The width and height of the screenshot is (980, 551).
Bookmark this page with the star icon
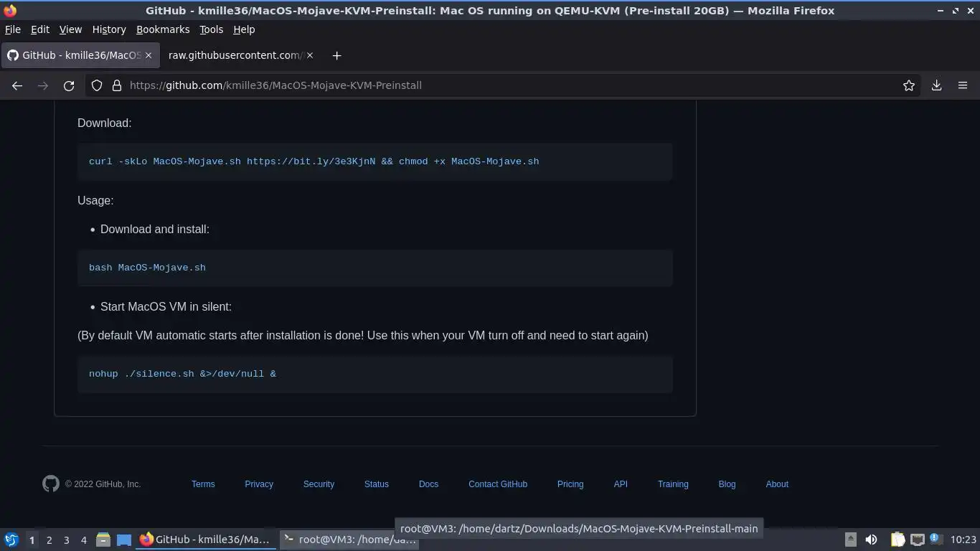(909, 85)
